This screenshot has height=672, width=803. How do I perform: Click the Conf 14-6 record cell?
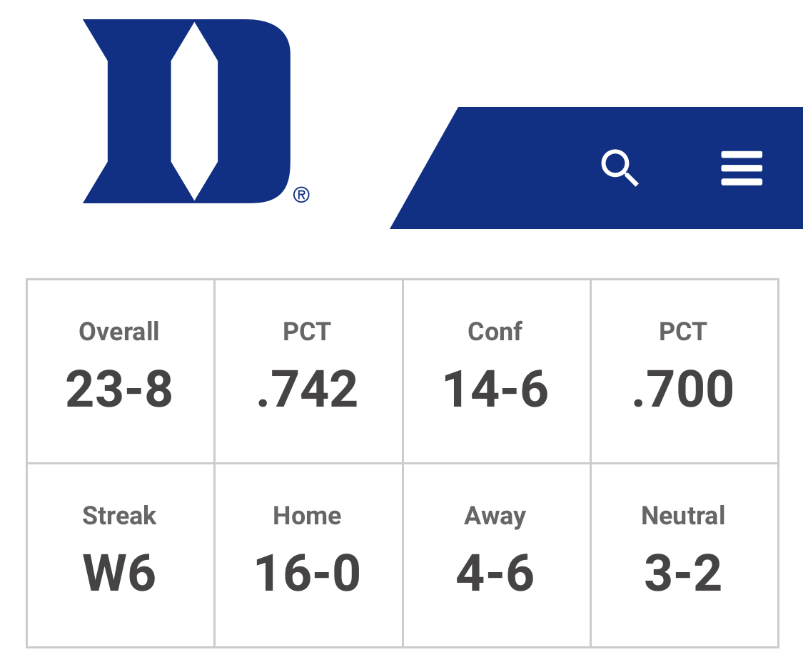(x=496, y=371)
